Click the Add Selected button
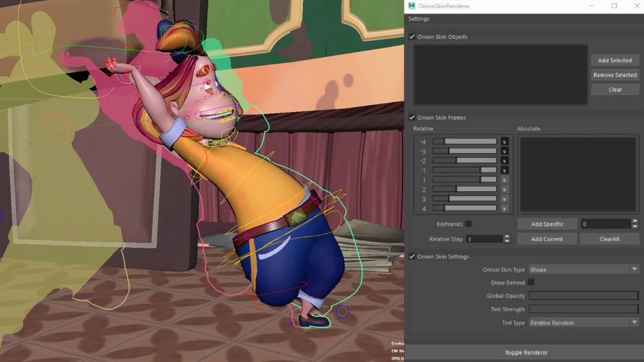The height and width of the screenshot is (362, 644). [x=615, y=60]
